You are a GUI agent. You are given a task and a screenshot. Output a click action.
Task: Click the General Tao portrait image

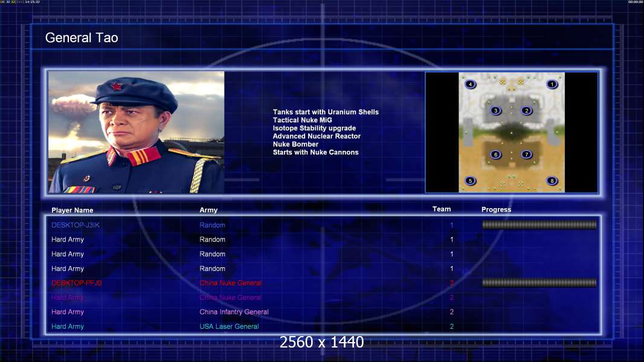[x=137, y=132]
